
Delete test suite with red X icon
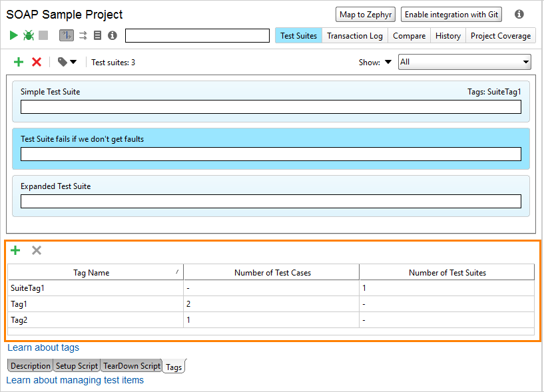pos(37,62)
